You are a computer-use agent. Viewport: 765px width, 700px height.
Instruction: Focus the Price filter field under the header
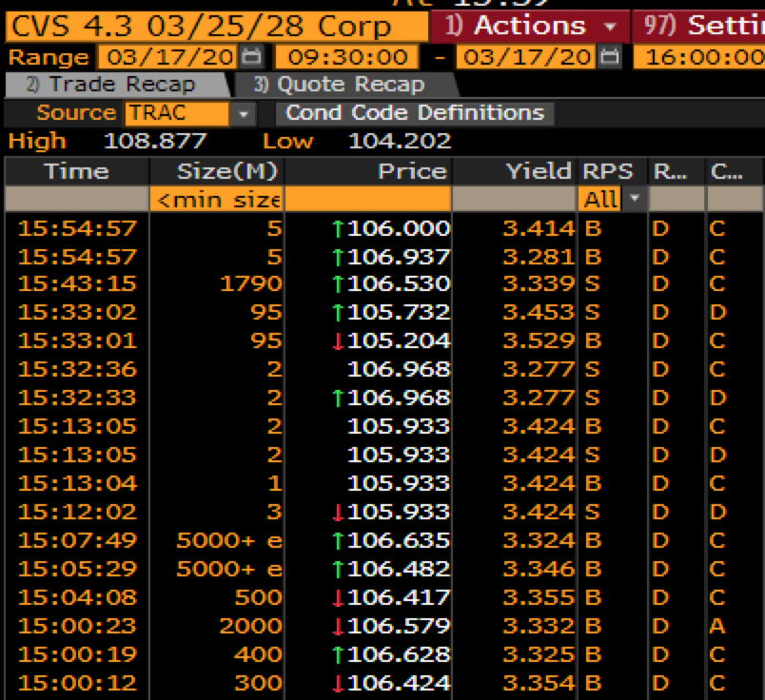368,199
